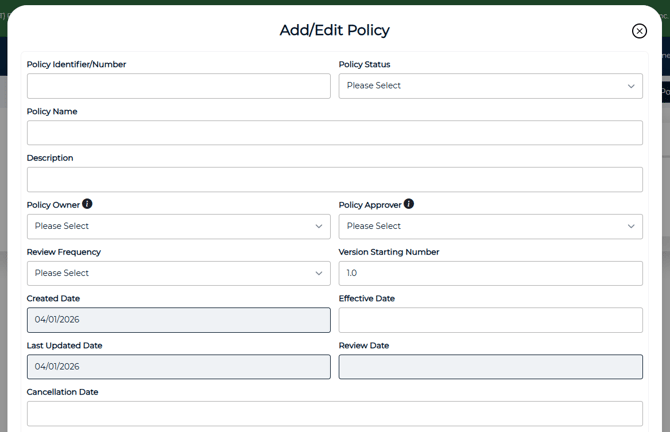The width and height of the screenshot is (670, 432).
Task: Open the Policy Status dropdown
Action: pos(490,86)
